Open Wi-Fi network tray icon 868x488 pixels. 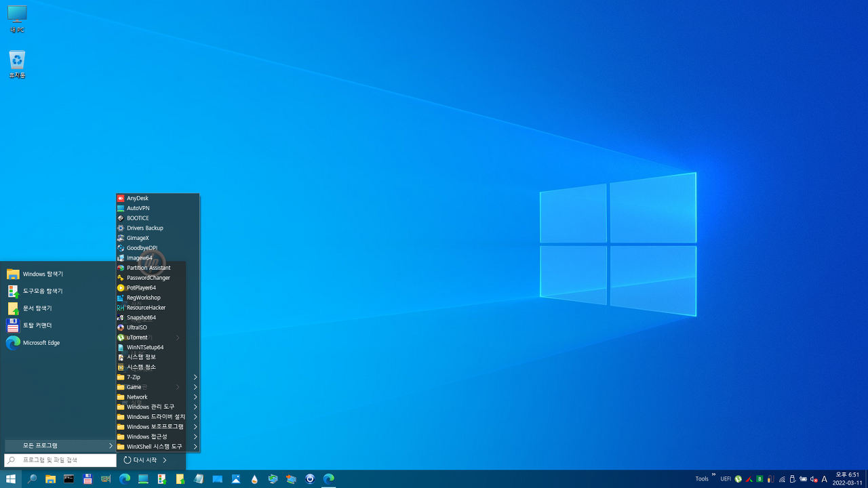point(782,479)
